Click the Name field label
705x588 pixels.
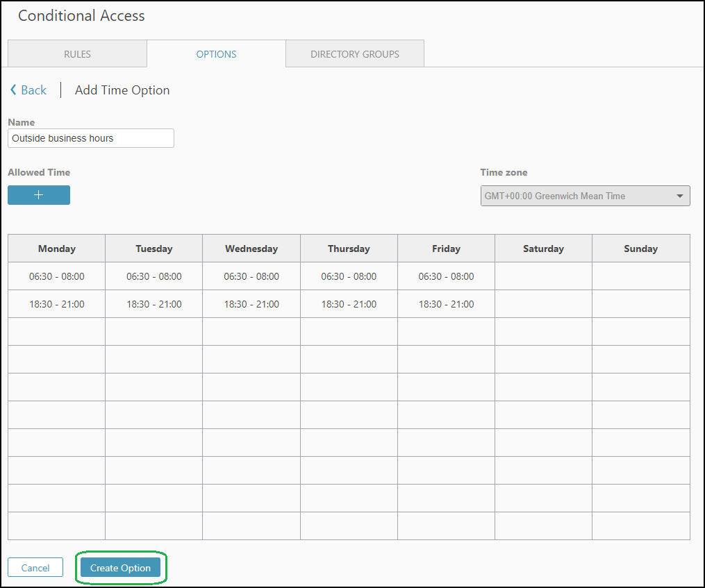(21, 122)
